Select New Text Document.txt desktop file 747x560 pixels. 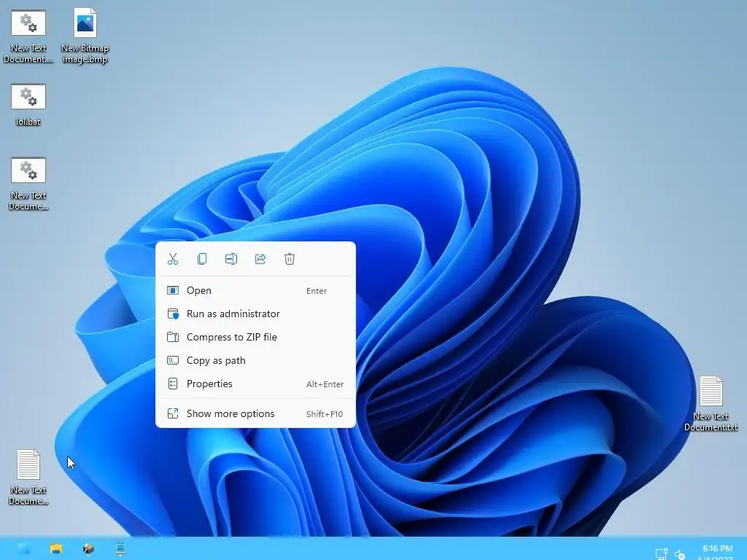click(711, 404)
